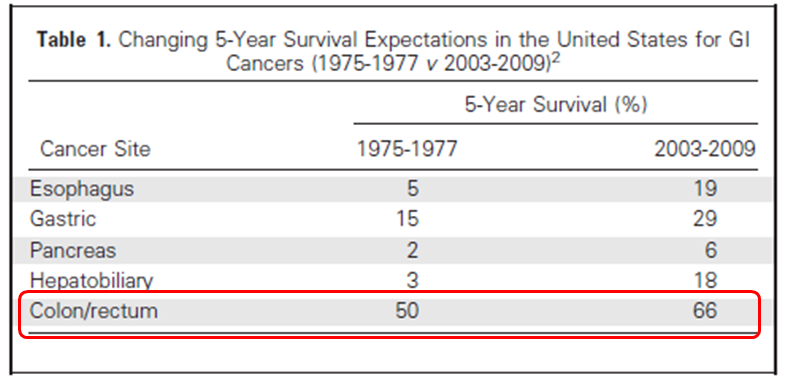This screenshot has height=381, width=785.
Task: Click the Hepatobiliary value 18
Action: point(704,280)
